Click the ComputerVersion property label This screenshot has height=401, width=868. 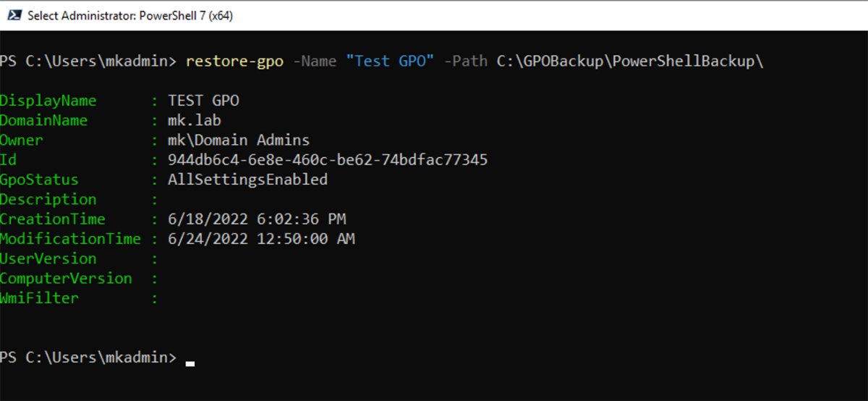click(x=66, y=278)
